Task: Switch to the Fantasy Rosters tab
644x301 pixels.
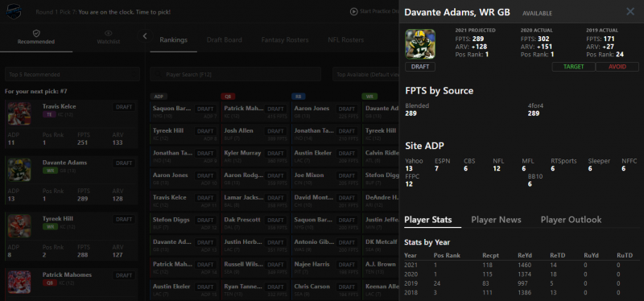Action: click(x=285, y=39)
